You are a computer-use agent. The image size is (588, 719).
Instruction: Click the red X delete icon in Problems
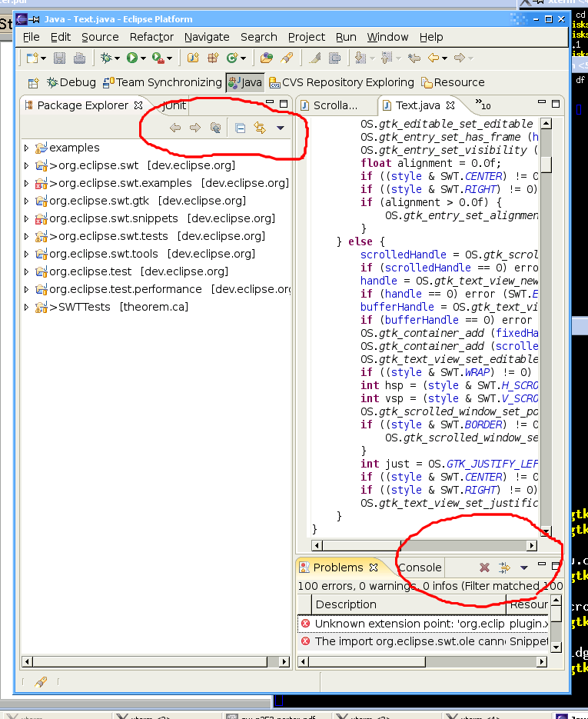pos(484,568)
